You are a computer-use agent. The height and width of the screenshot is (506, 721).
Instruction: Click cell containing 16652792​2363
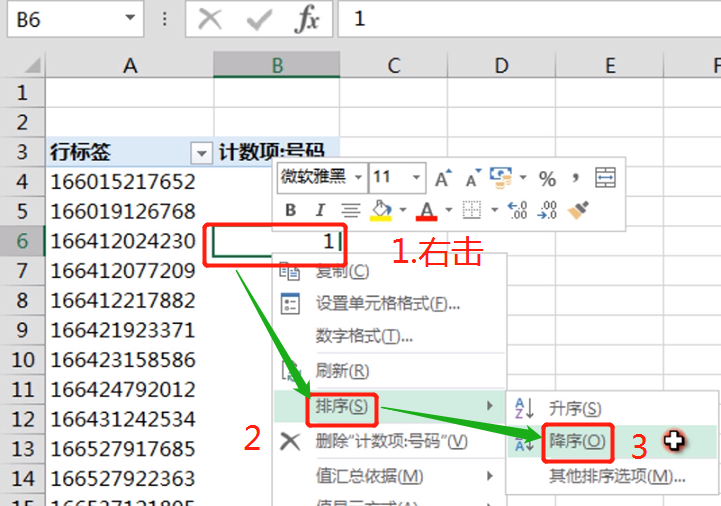(130, 479)
